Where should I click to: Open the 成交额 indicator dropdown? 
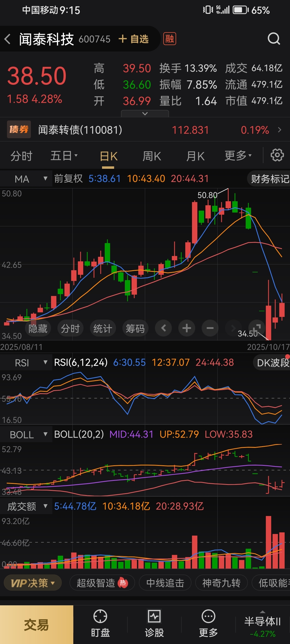coord(26,507)
